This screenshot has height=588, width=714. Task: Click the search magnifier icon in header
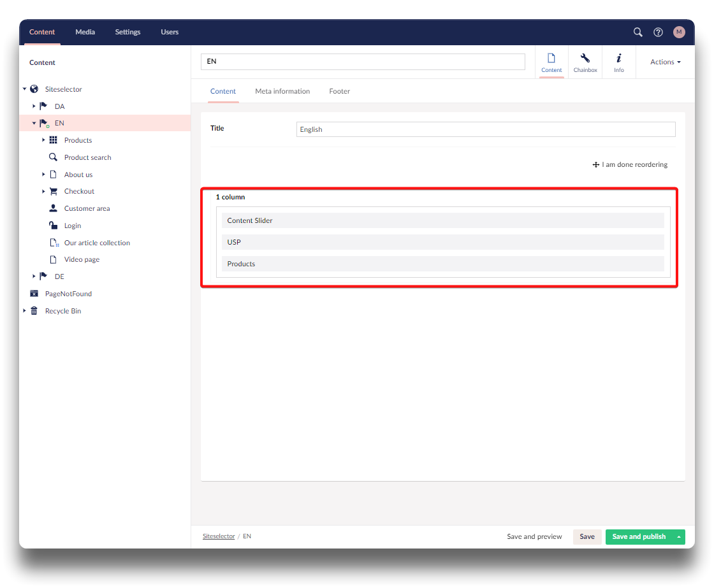637,32
